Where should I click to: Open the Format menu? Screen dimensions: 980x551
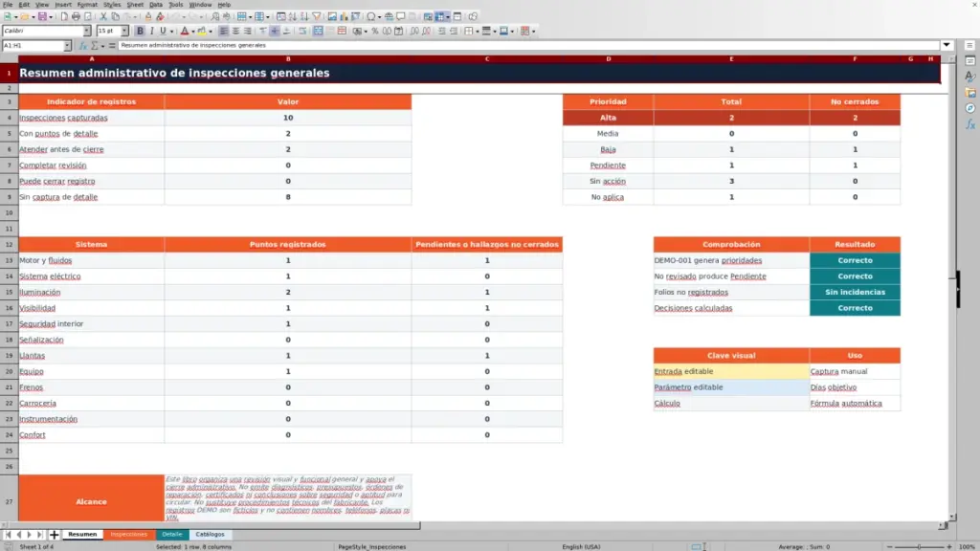[87, 5]
